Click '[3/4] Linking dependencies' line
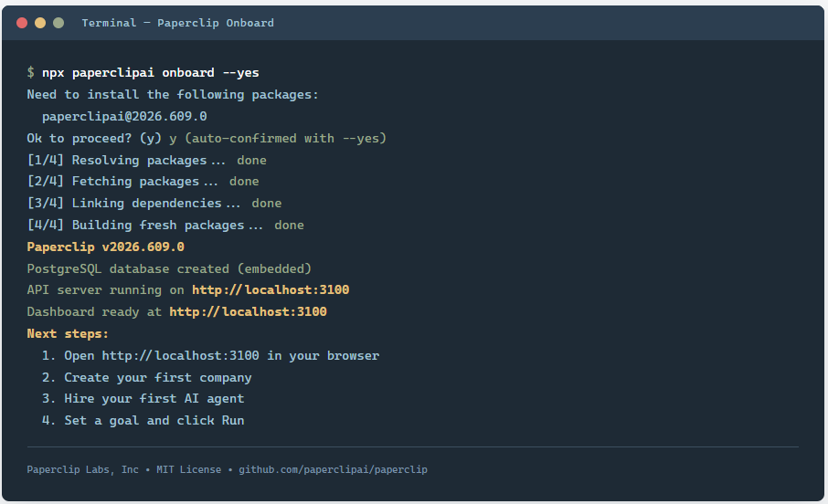The width and height of the screenshot is (828, 504). [x=154, y=204]
